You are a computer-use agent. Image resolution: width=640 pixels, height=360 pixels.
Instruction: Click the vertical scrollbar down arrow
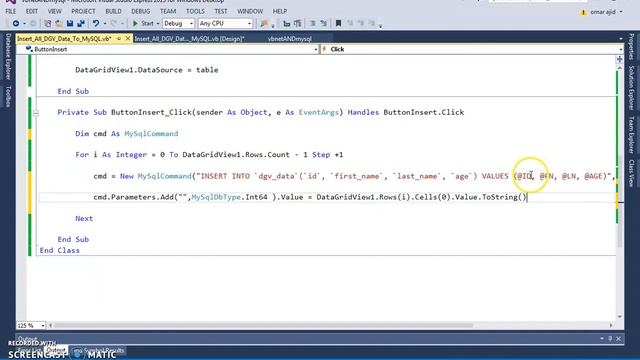pos(620,316)
